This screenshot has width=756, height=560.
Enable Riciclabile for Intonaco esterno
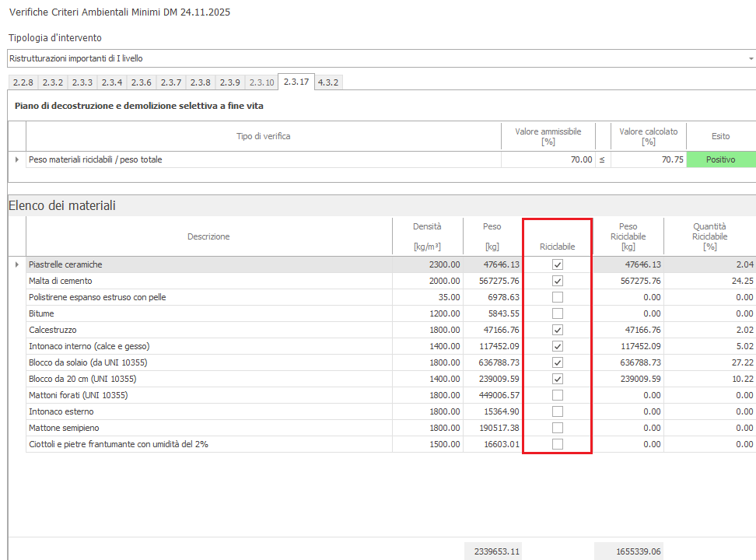pyautogui.click(x=558, y=411)
